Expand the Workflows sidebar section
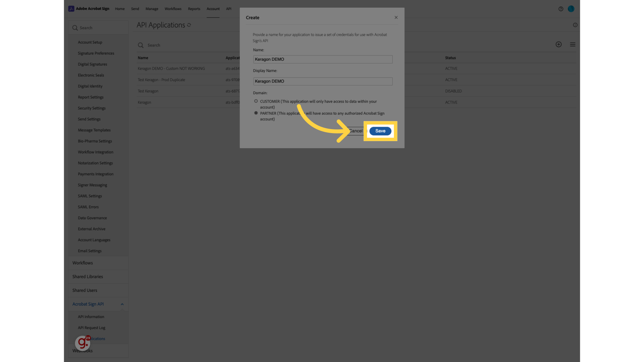644x362 pixels. pos(98,263)
